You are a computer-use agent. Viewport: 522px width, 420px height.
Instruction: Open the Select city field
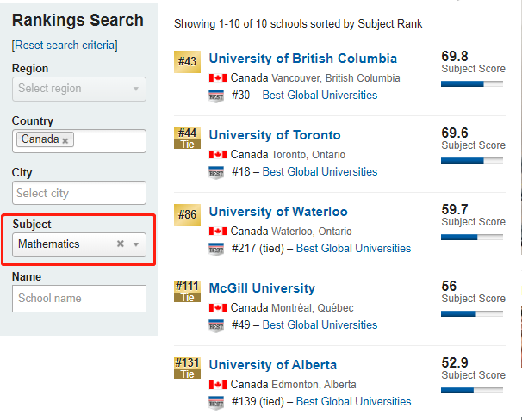point(79,194)
